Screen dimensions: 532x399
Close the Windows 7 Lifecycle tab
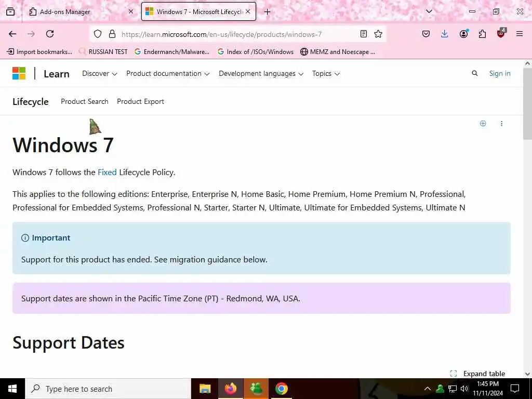[x=248, y=11]
